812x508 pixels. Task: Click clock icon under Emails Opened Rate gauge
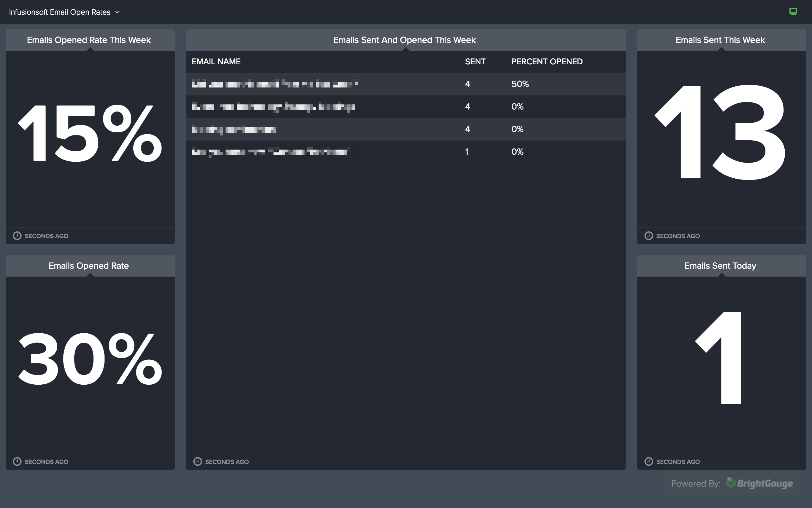[x=17, y=461]
